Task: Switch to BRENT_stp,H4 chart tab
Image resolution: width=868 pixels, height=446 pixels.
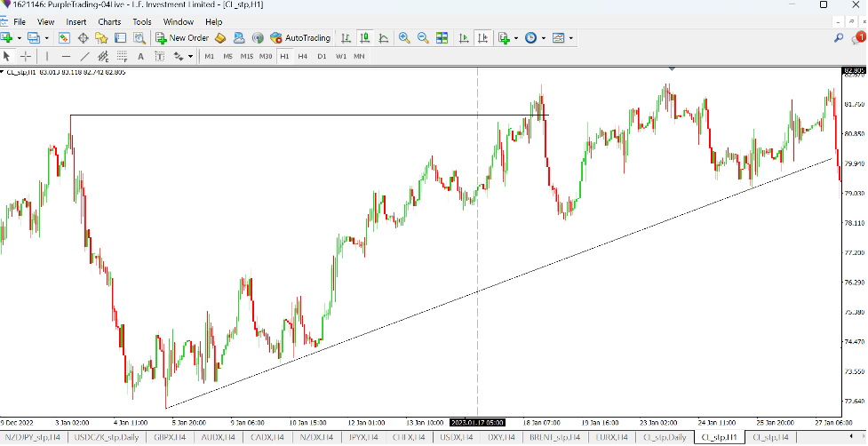Action: (x=555, y=437)
